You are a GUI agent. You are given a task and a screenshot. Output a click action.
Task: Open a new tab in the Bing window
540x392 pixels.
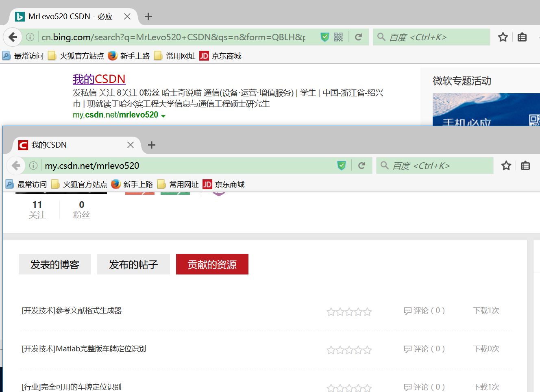click(x=148, y=17)
